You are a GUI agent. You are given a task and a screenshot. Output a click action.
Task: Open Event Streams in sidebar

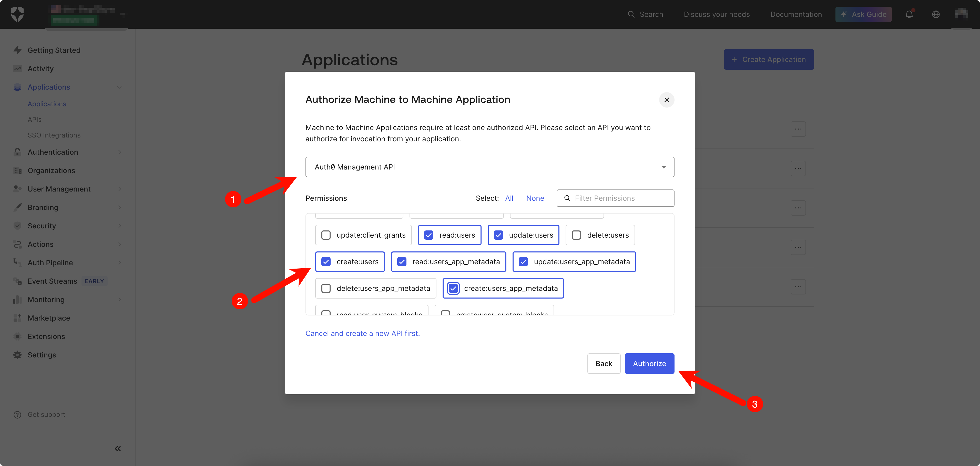(x=52, y=281)
